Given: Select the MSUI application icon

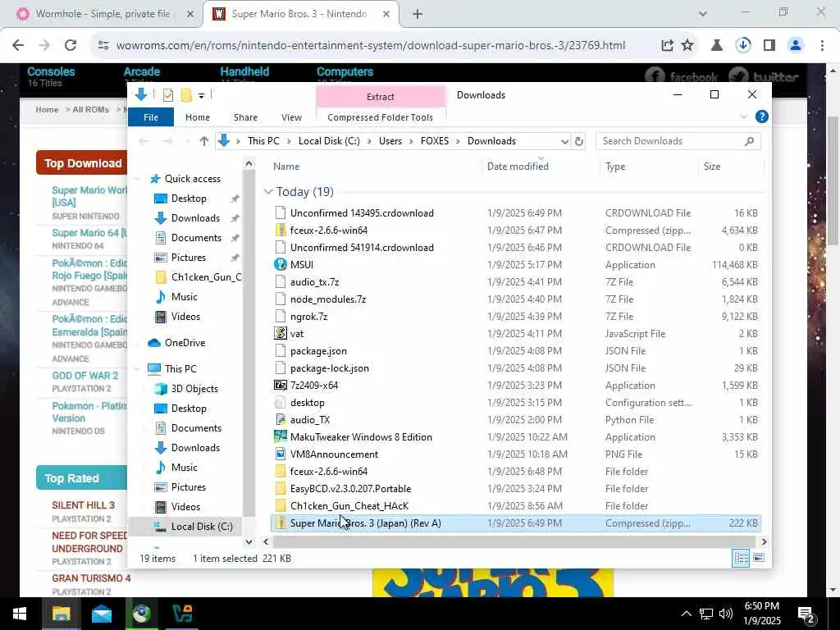Looking at the screenshot, I should coord(281,265).
